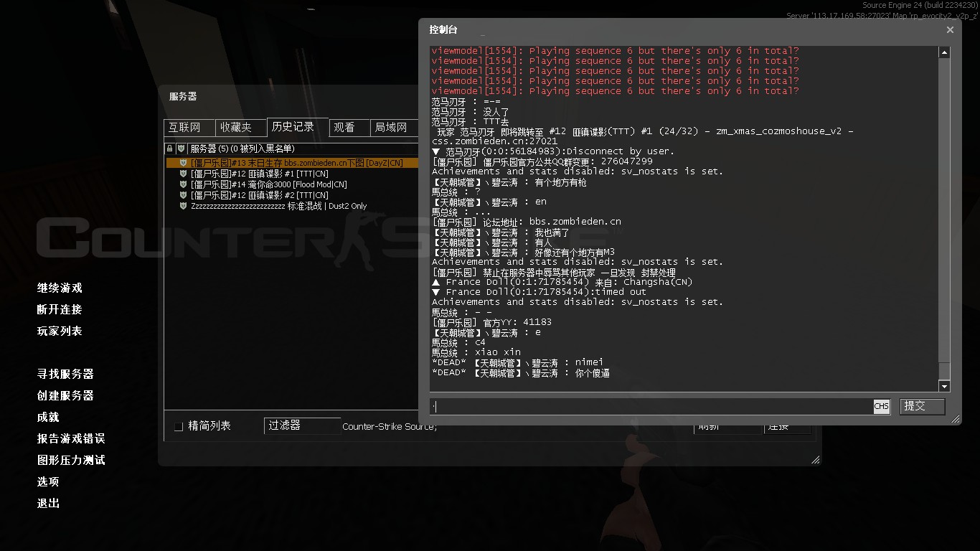Click the CHS input method indicator
The image size is (980, 551).
click(881, 406)
